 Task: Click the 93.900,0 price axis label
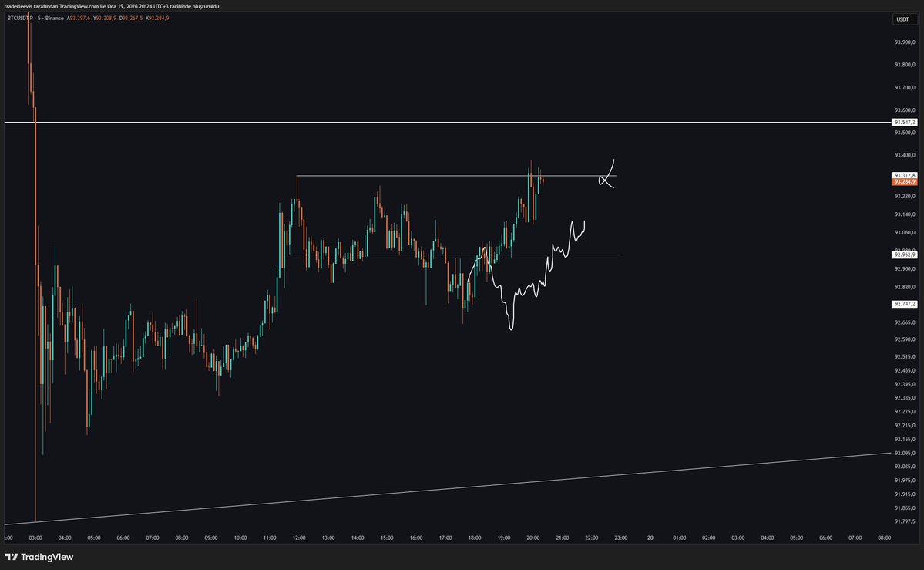click(x=905, y=42)
